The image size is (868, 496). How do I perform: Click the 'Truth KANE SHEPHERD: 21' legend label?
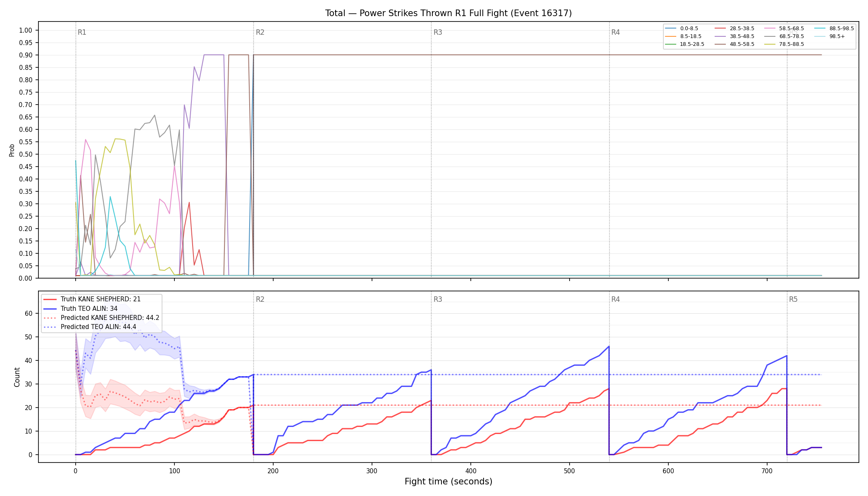pyautogui.click(x=100, y=299)
